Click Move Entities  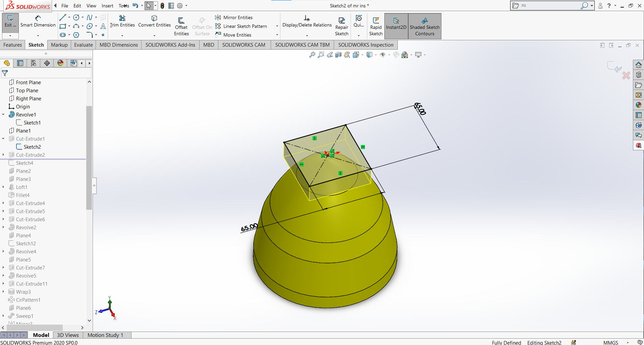tap(233, 35)
